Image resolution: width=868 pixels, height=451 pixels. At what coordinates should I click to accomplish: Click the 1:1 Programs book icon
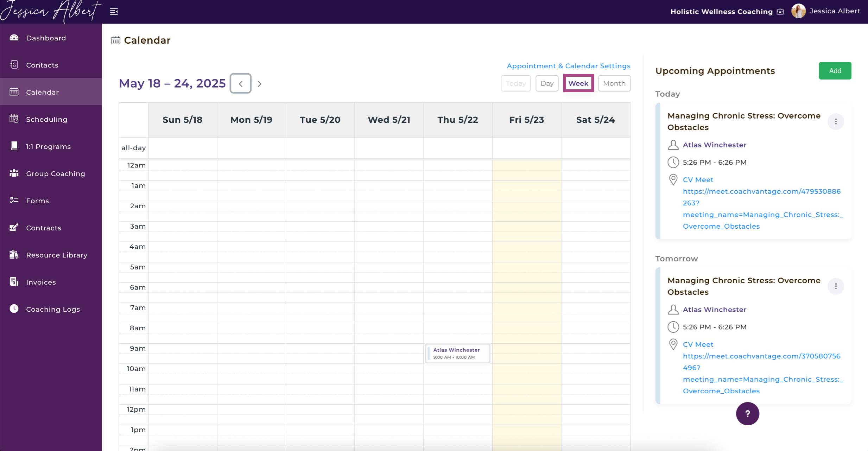[x=14, y=146]
